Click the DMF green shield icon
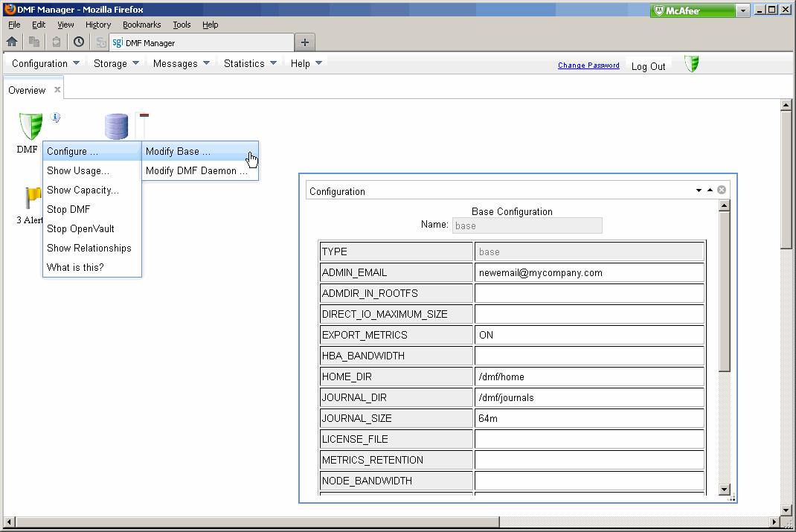This screenshot has height=532, width=796. pos(31,126)
